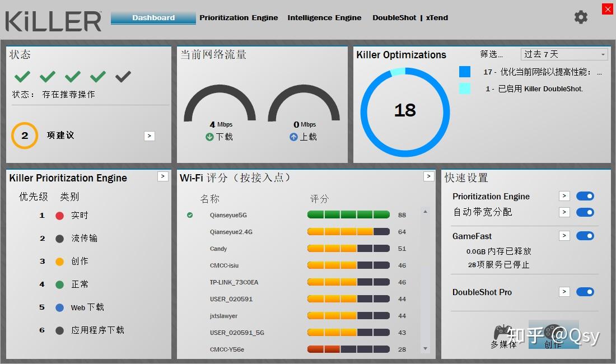This screenshot has width=616, height=364.
Task: Disable the DoubleShot Pro toggle
Action: [x=585, y=292]
